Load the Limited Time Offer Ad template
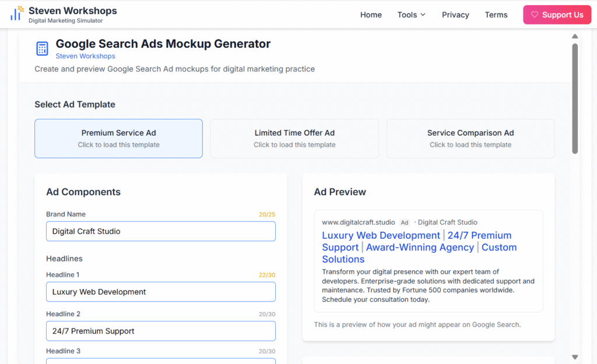 (294, 139)
